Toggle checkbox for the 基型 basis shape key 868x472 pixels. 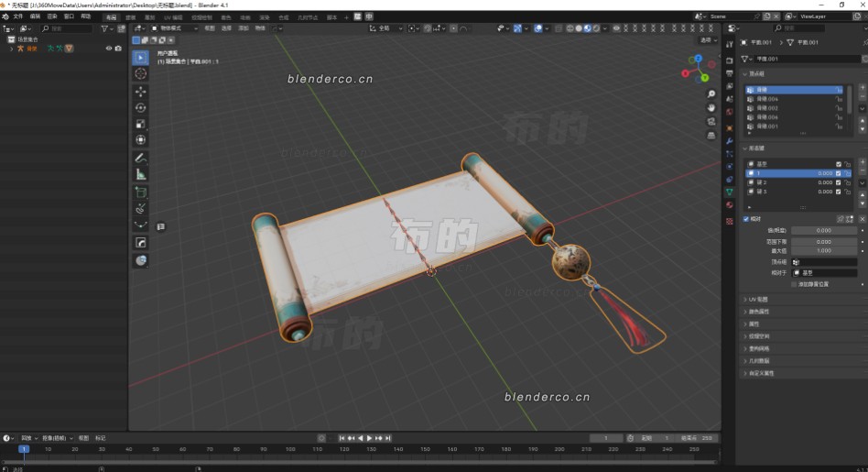[x=838, y=164]
